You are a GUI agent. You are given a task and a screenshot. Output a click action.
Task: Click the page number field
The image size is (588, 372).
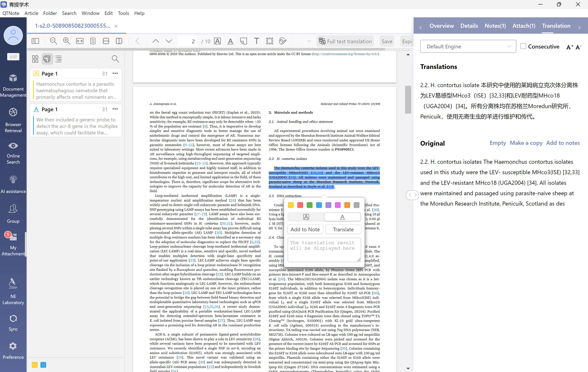pos(188,41)
